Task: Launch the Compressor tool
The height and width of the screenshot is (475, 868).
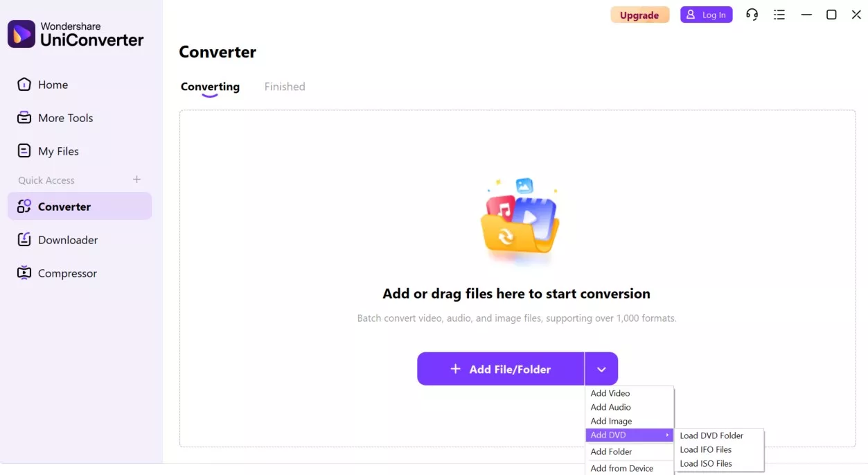Action: (67, 273)
